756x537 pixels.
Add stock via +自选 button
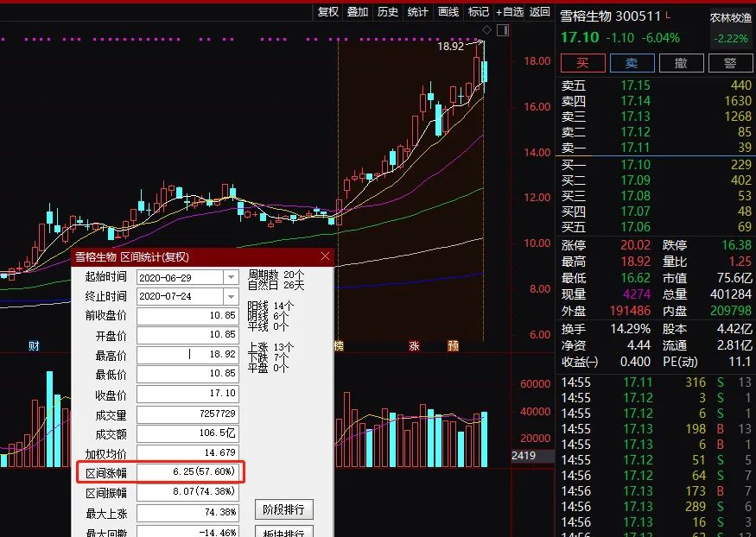[510, 11]
